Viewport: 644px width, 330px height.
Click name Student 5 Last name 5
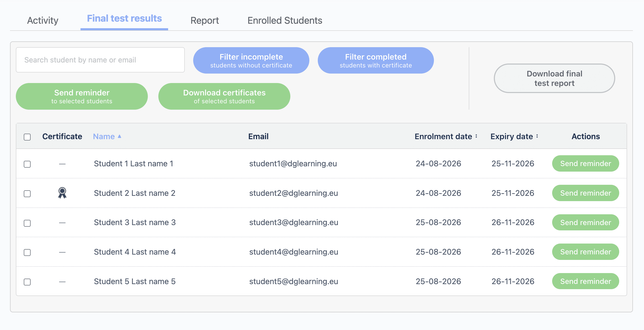point(135,282)
